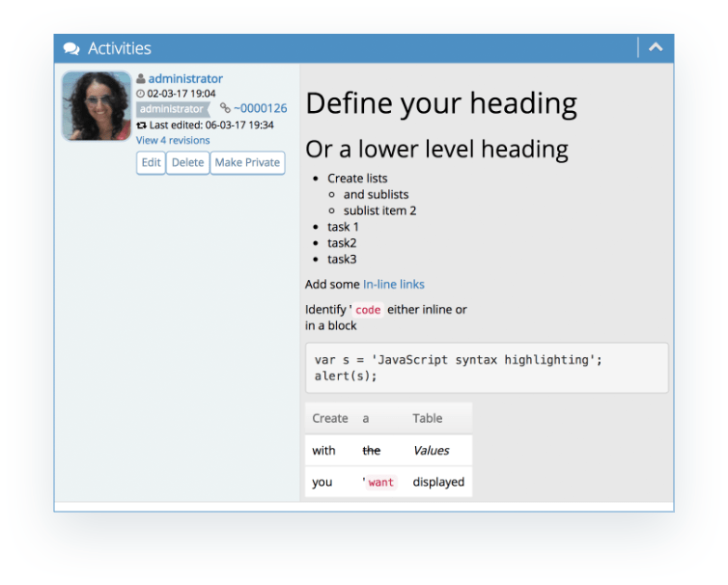Click the gray administrator role tag
This screenshot has height=585, width=728.
[171, 109]
